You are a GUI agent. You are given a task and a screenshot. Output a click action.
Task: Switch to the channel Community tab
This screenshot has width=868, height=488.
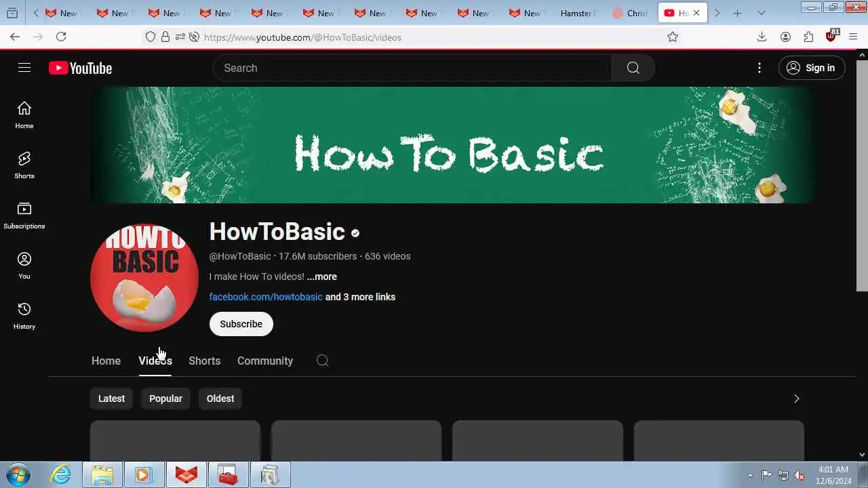pyautogui.click(x=265, y=361)
